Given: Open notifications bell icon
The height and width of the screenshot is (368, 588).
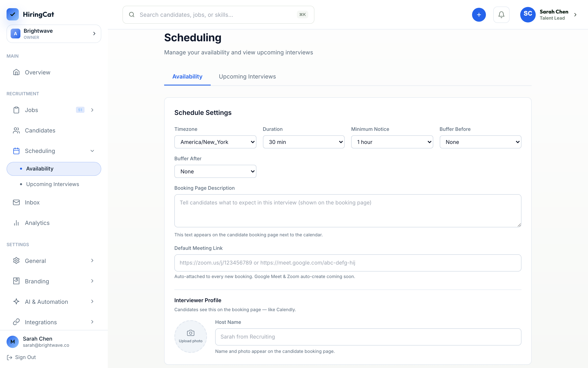Looking at the screenshot, I should coord(501,15).
